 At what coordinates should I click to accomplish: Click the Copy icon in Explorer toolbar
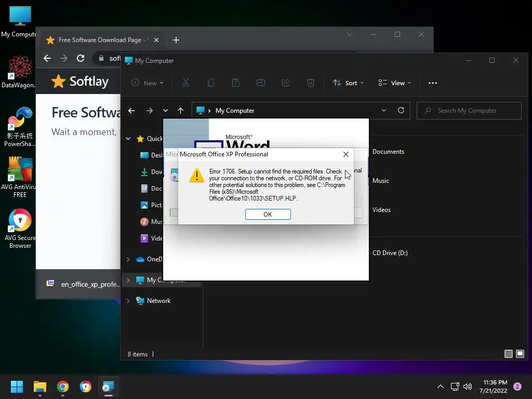(211, 83)
